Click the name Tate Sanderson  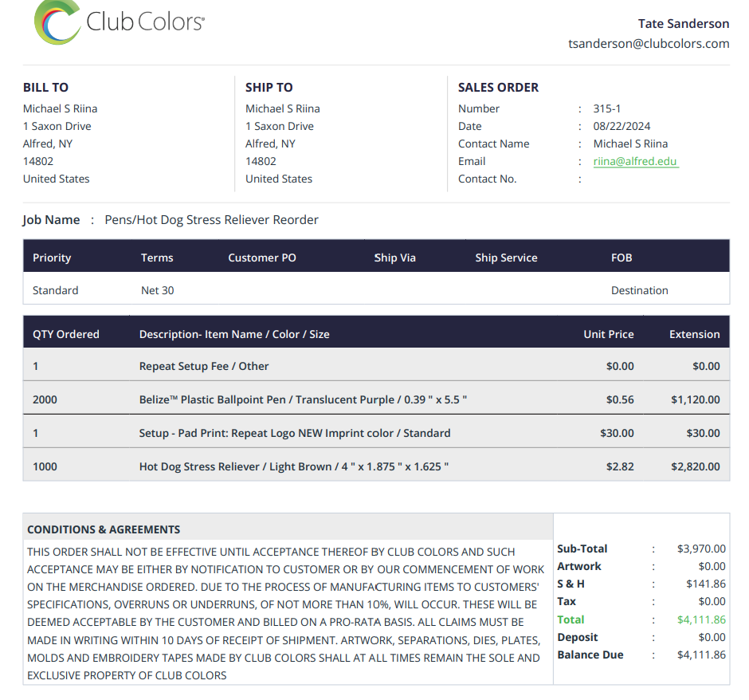pyautogui.click(x=683, y=23)
